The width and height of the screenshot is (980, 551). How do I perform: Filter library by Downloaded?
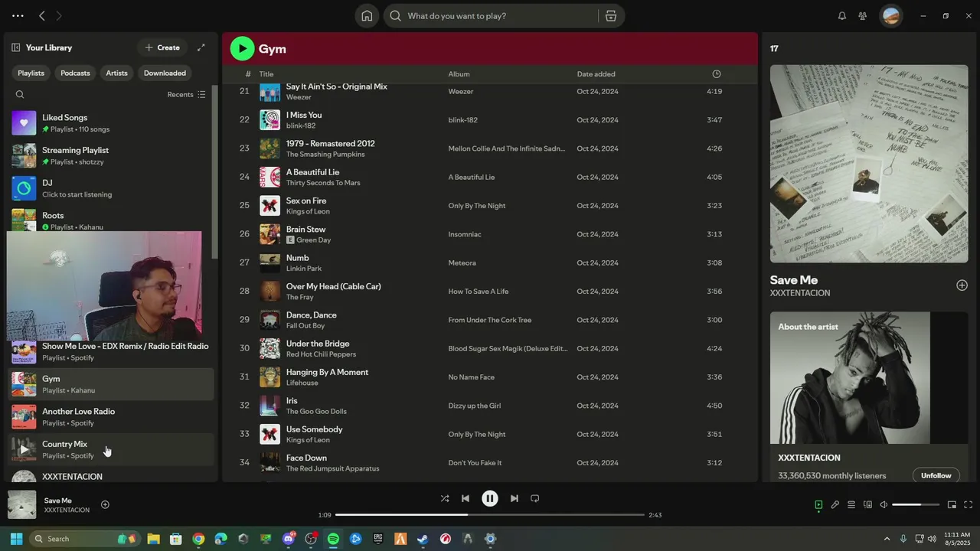(165, 73)
